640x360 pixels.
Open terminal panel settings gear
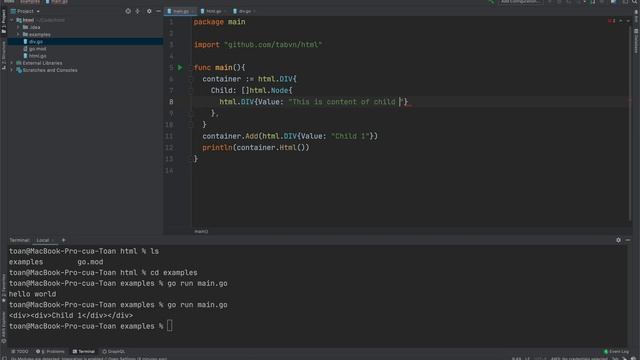click(x=618, y=240)
